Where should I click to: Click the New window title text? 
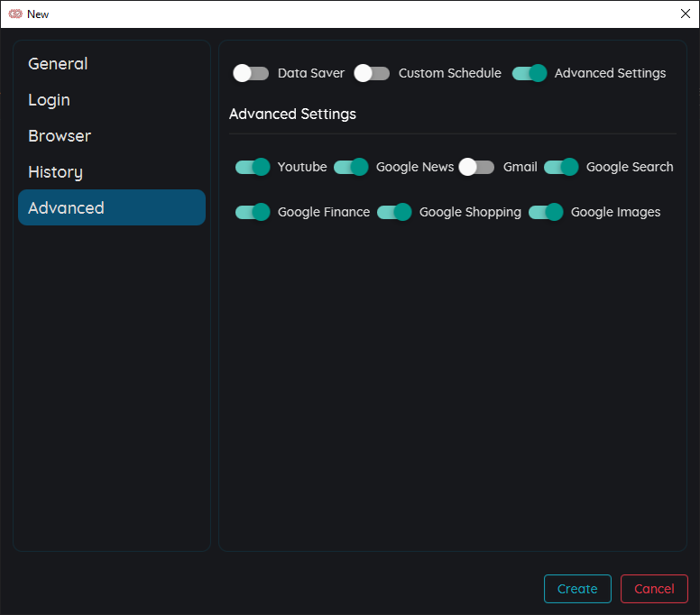tap(38, 14)
